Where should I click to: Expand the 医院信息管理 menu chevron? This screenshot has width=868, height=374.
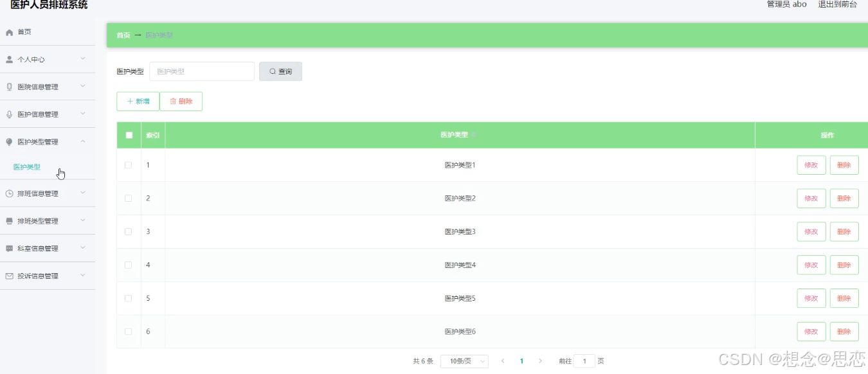point(83,87)
